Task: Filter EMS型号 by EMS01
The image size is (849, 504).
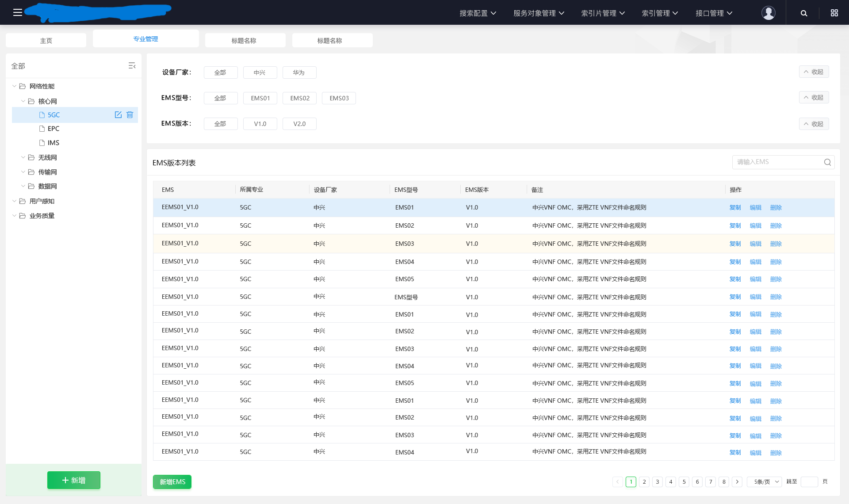Action: (260, 98)
